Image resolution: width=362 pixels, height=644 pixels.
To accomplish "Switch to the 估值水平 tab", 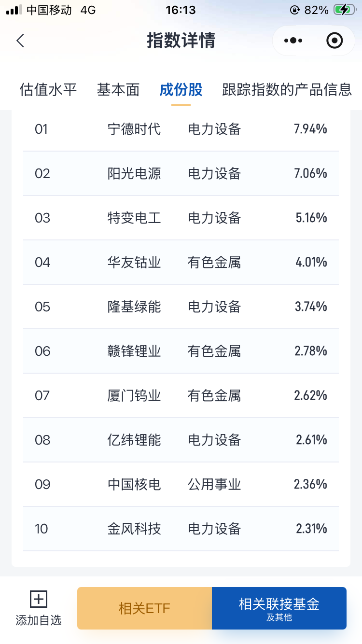I will click(48, 89).
